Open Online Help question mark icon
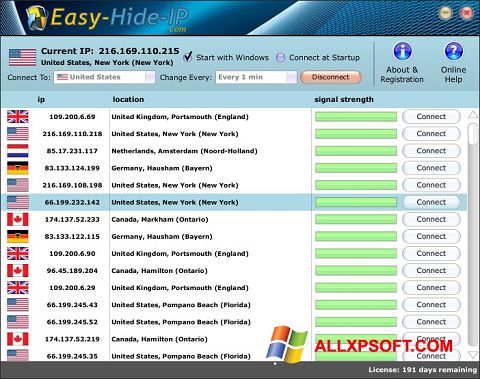 (454, 51)
